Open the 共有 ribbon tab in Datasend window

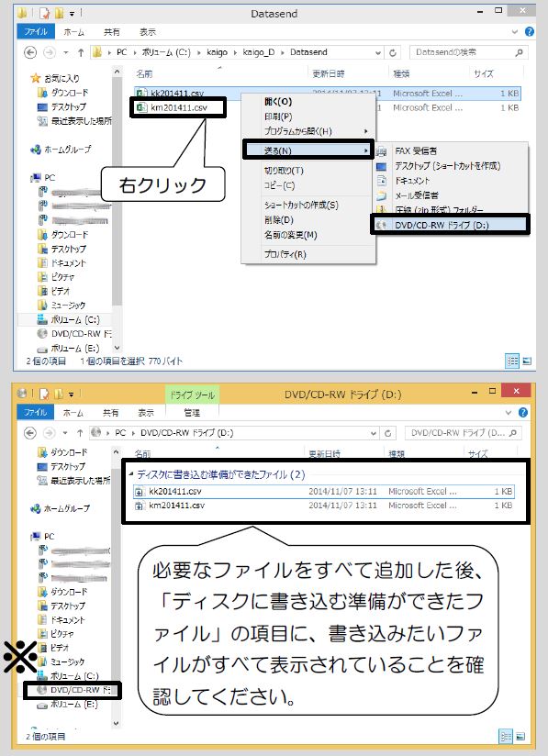111,32
